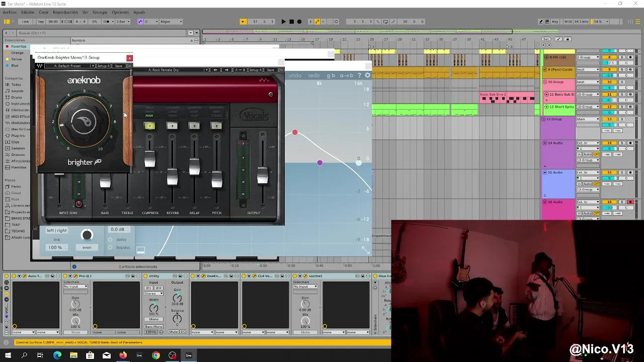Toggle the Scale mode icon next to C
Viewport: 644px width, 362px height.
140,22
